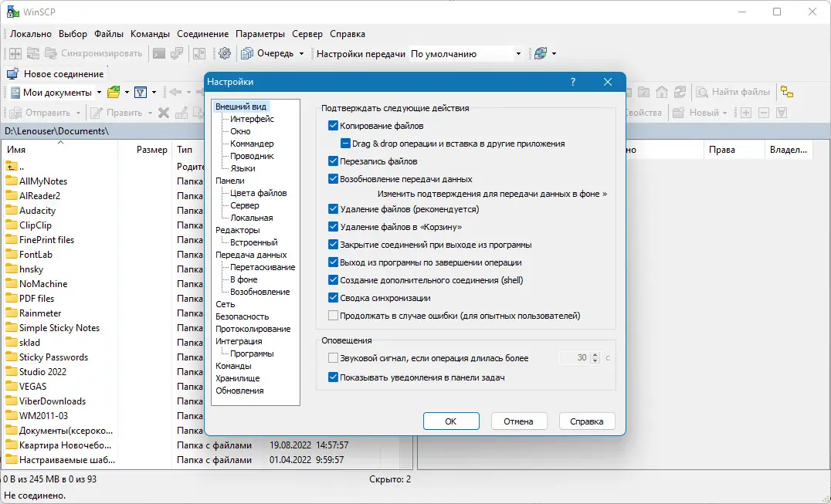The image size is (831, 504).
Task: Open the Соединение menu
Action: pyautogui.click(x=202, y=33)
